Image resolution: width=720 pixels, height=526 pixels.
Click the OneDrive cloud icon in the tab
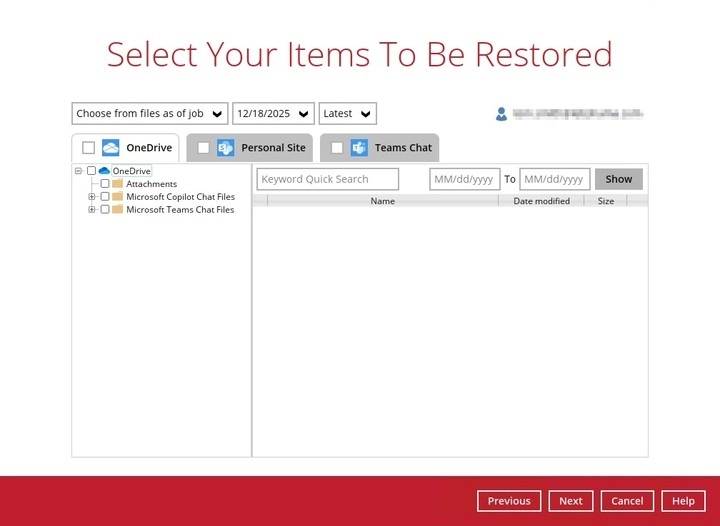pos(111,148)
